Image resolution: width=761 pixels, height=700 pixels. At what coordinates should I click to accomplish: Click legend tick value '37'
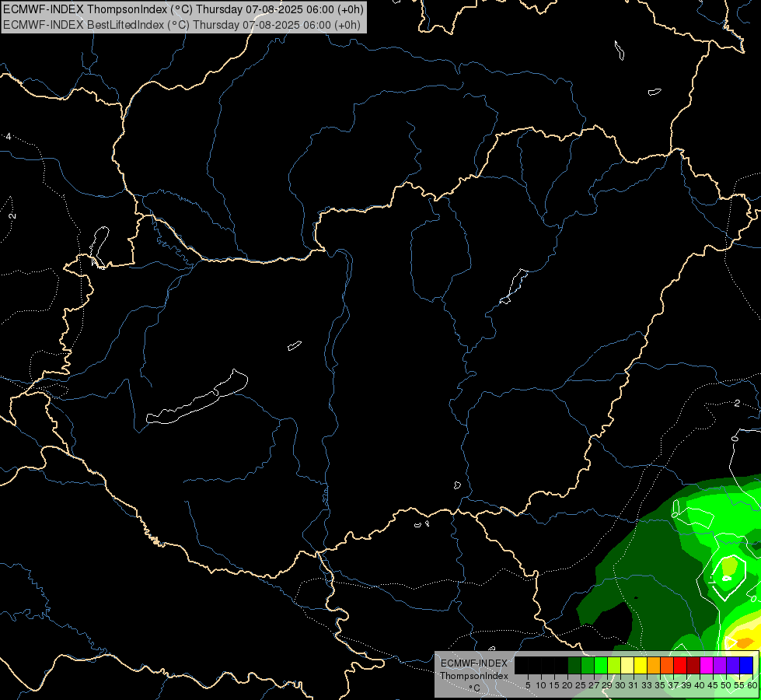(x=674, y=685)
